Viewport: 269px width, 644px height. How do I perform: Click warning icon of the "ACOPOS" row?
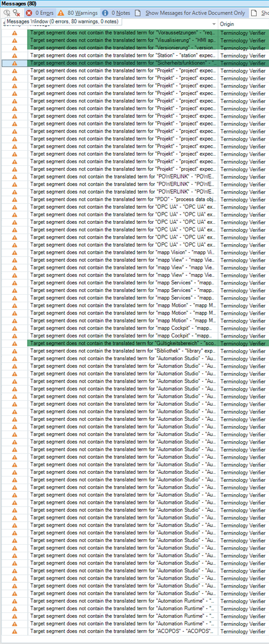14,631
